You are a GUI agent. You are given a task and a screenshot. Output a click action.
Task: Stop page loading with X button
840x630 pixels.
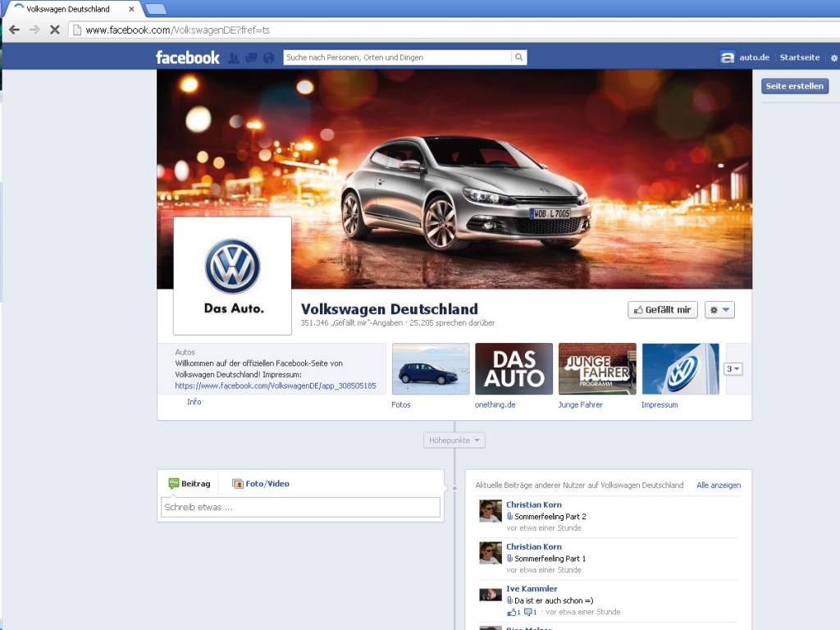55,30
